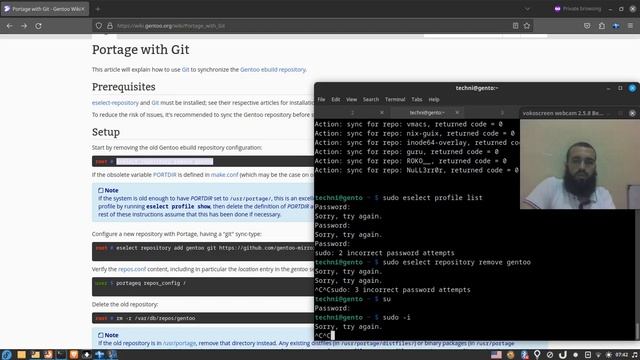Open the /usr/portage link in the Note
The height and width of the screenshot is (360, 640).
tap(179, 343)
